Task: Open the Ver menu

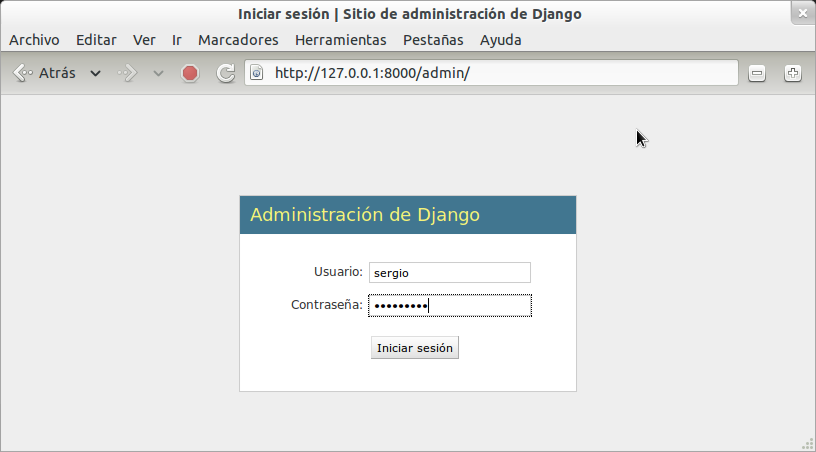Action: pos(144,40)
